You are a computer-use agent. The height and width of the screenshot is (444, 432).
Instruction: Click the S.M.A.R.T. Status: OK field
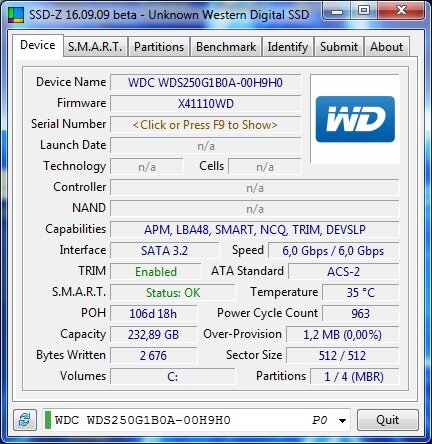173,293
